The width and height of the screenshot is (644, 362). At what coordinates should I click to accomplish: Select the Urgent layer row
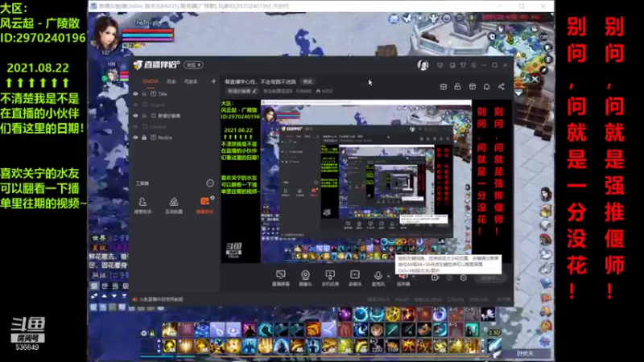coord(174,105)
